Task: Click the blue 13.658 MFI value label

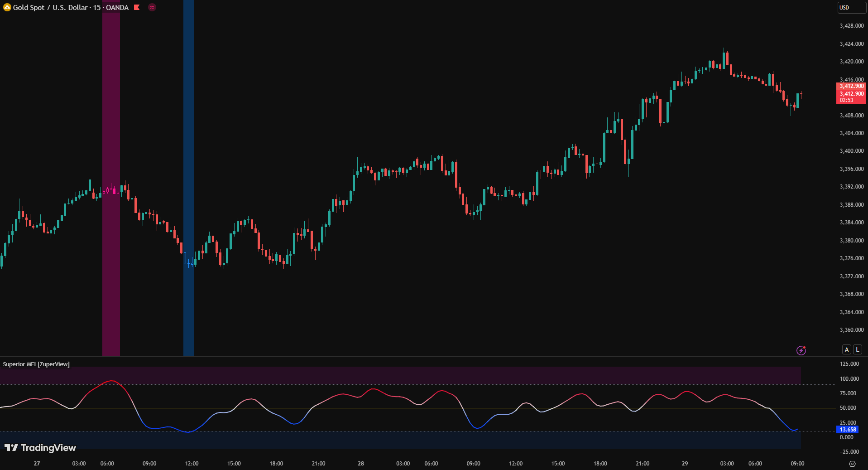Action: (848, 429)
